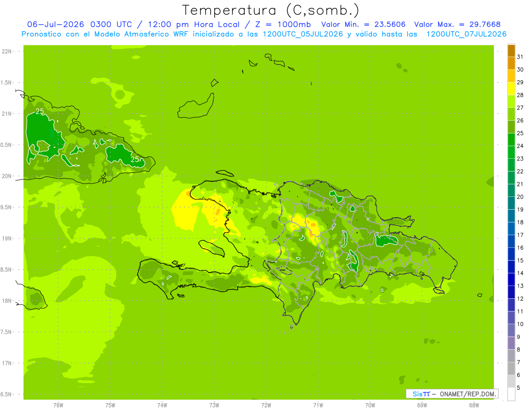Click 'Valor Min. = 23.5606'
Image resolution: width=532 pixels, height=411 pixels.
[x=363, y=24]
